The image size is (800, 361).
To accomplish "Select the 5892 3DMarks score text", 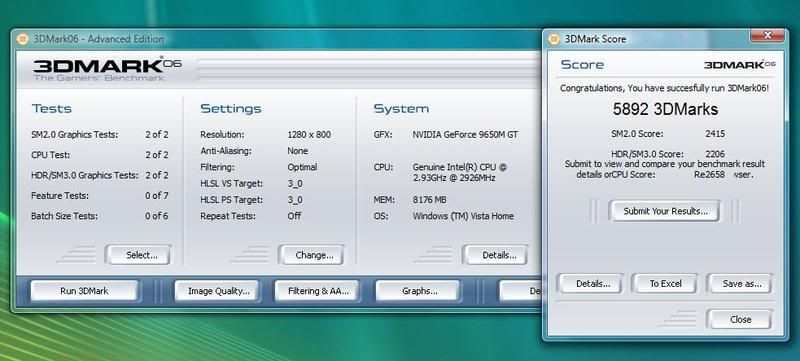I will (665, 109).
